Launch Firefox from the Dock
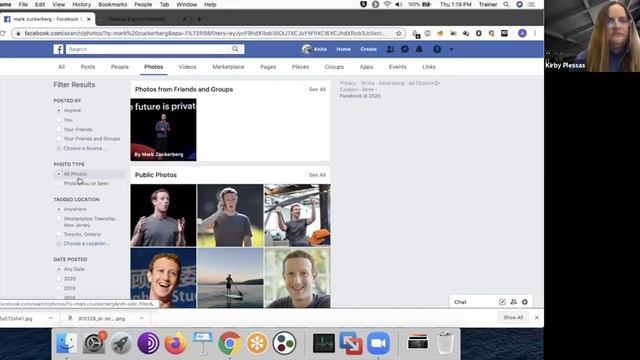Viewport: 640px width, 360px height. pyautogui.click(x=176, y=343)
